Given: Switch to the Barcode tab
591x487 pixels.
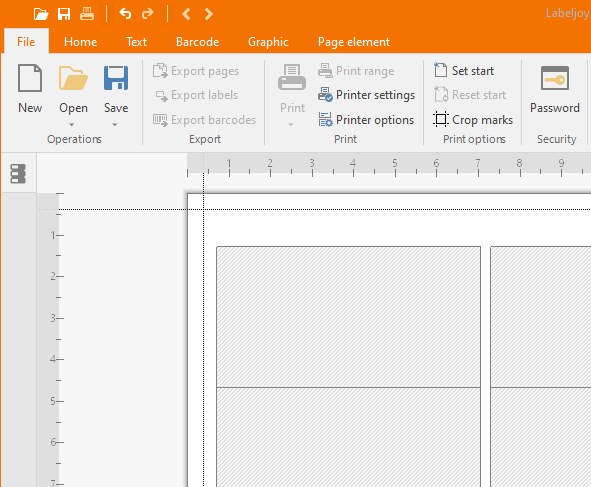Looking at the screenshot, I should pos(197,41).
